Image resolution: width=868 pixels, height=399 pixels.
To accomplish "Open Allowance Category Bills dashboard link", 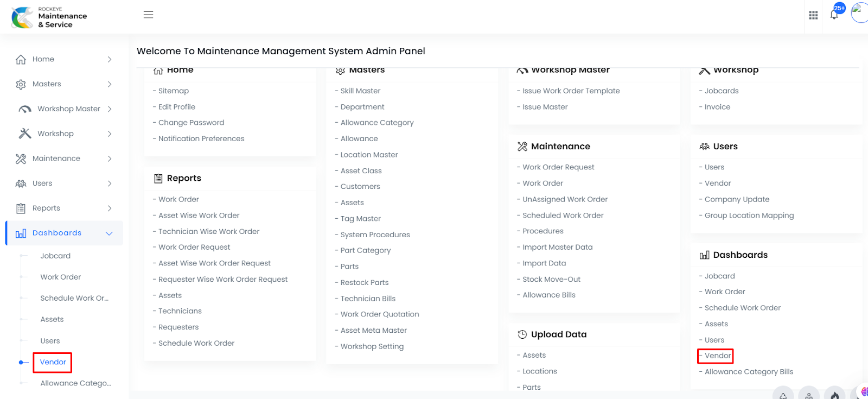I will [x=749, y=372].
